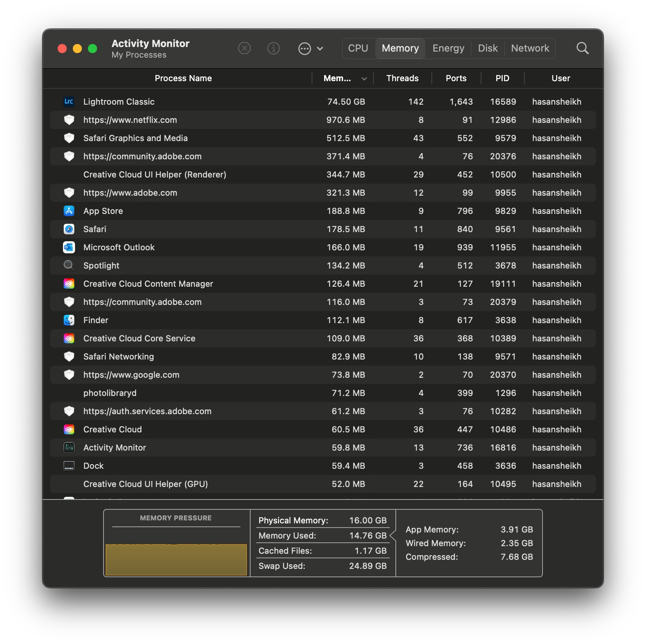
Task: Click the Safari Networking process name
Action: click(x=119, y=357)
